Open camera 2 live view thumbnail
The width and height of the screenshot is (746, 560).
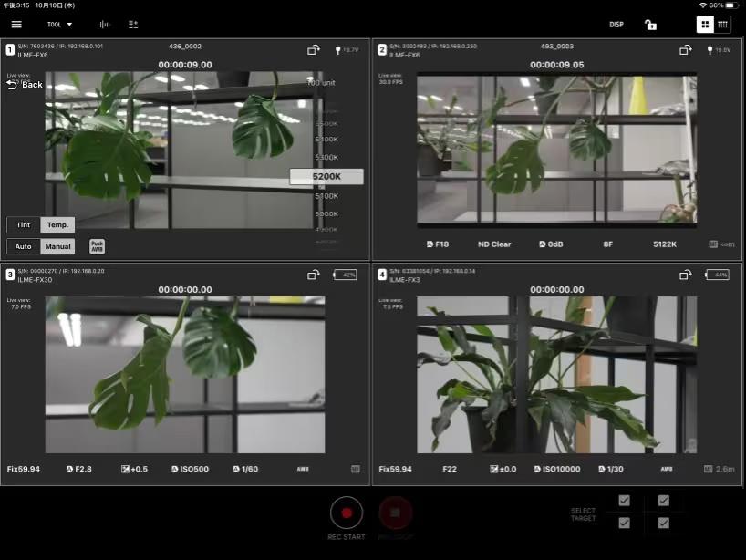556,150
